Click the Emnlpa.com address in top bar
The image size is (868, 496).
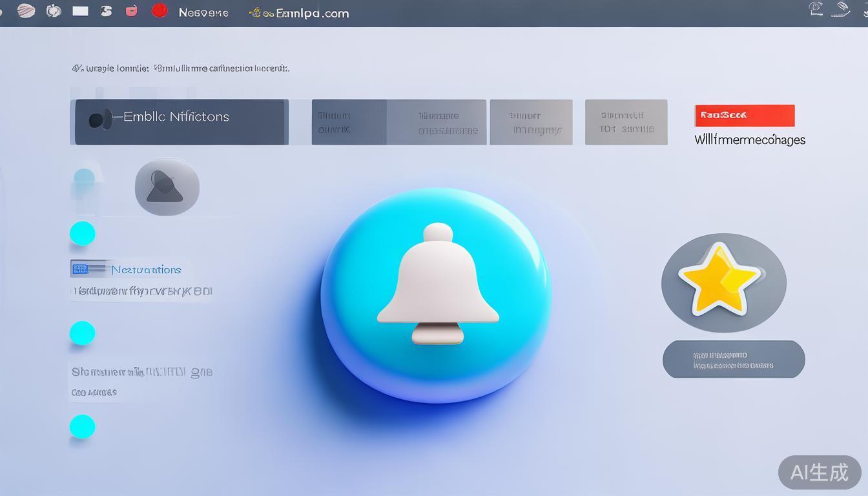pyautogui.click(x=304, y=13)
